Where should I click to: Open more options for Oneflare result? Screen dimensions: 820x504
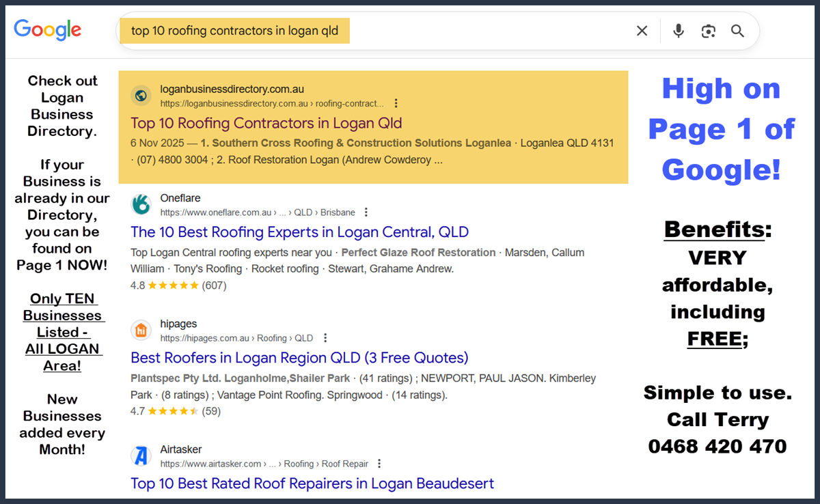click(367, 212)
